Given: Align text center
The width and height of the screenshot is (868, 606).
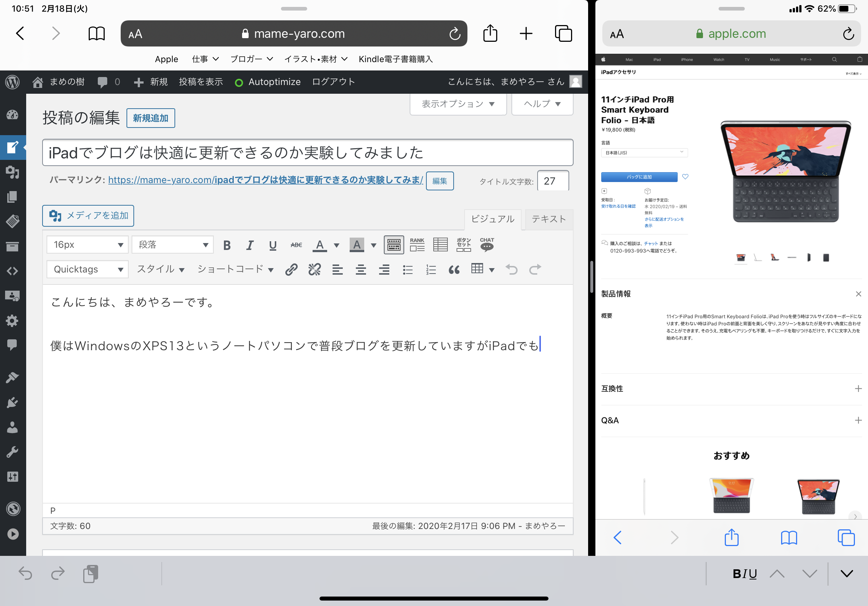Looking at the screenshot, I should (x=361, y=269).
